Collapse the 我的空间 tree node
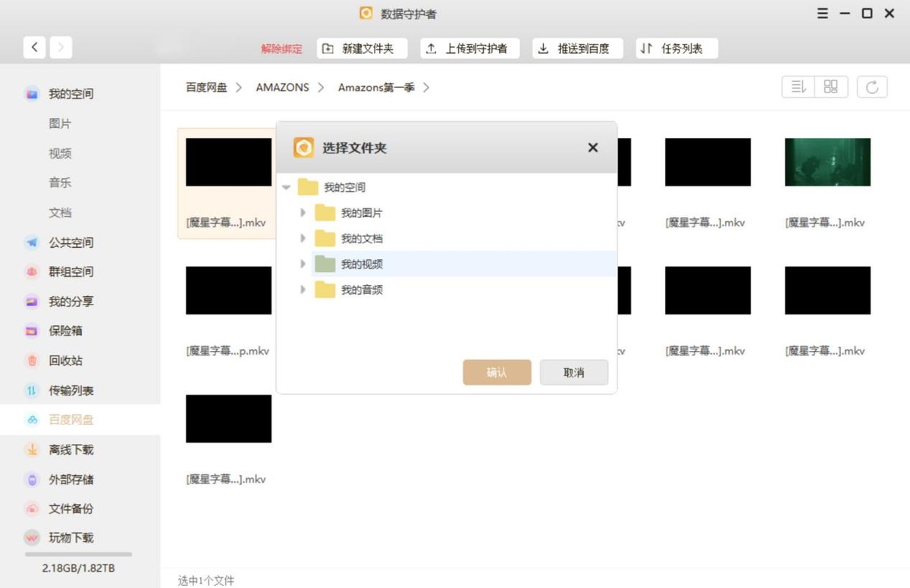910x588 pixels. pyautogui.click(x=287, y=187)
